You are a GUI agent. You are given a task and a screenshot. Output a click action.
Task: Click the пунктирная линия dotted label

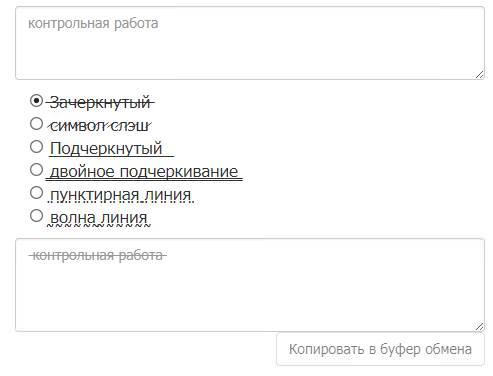[121, 195]
